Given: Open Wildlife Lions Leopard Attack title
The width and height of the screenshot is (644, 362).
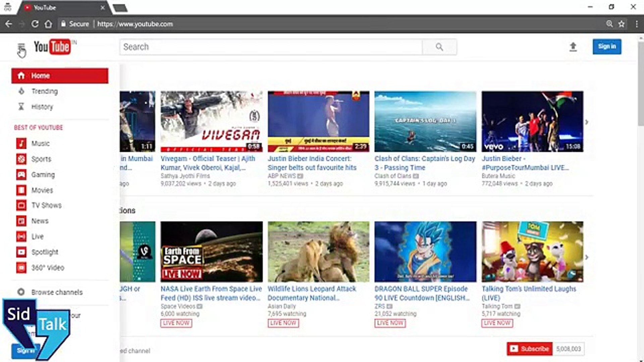Looking at the screenshot, I should click(312, 293).
